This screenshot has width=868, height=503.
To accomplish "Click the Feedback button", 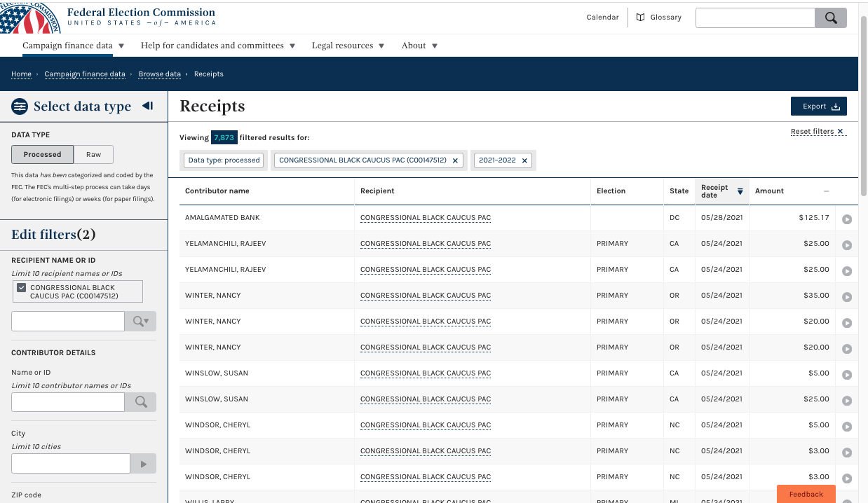I will pyautogui.click(x=806, y=494).
